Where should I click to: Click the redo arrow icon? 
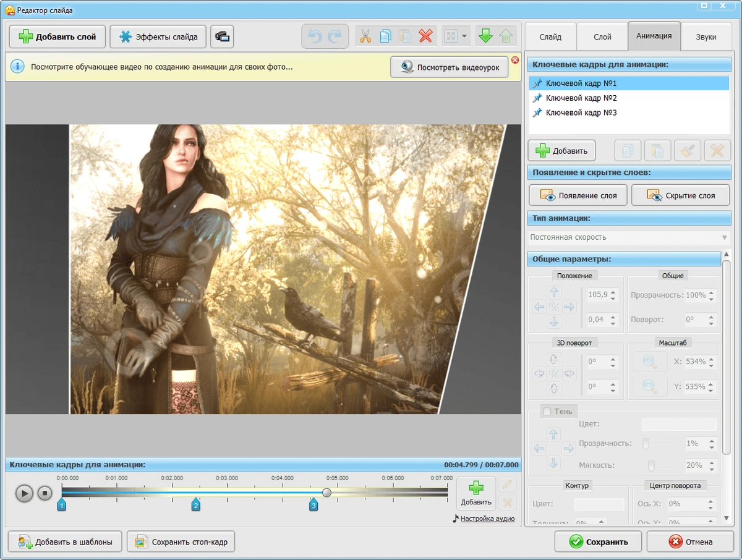335,36
